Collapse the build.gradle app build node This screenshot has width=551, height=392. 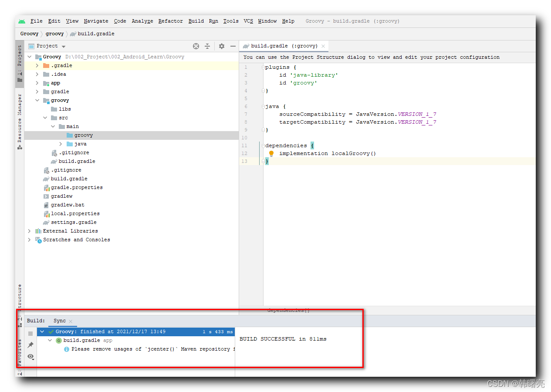pyautogui.click(x=50, y=340)
